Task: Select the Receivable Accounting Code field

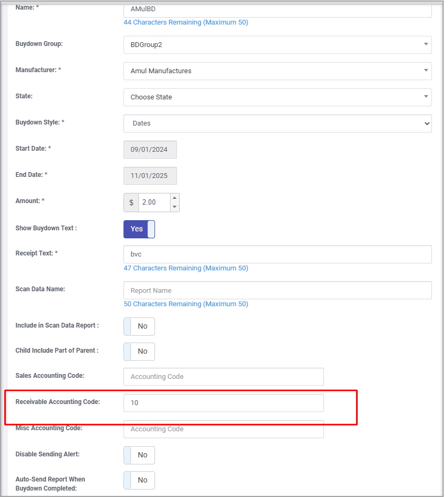Action: coord(223,403)
